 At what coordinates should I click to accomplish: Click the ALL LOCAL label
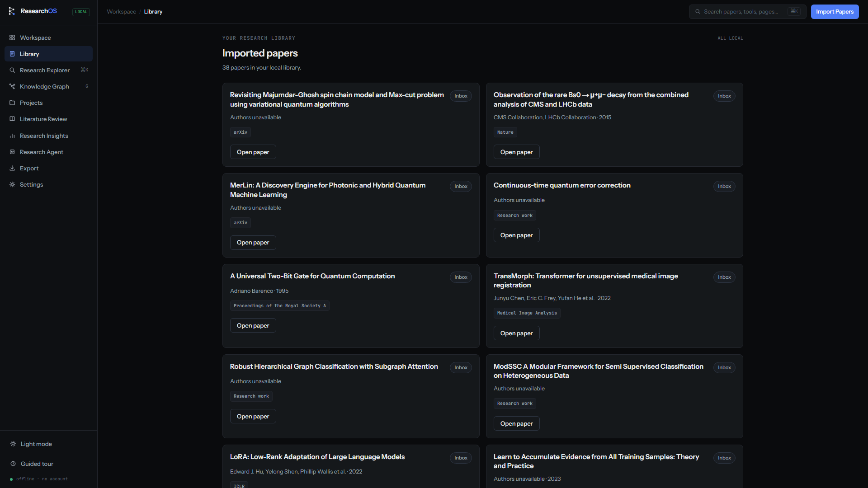(730, 38)
